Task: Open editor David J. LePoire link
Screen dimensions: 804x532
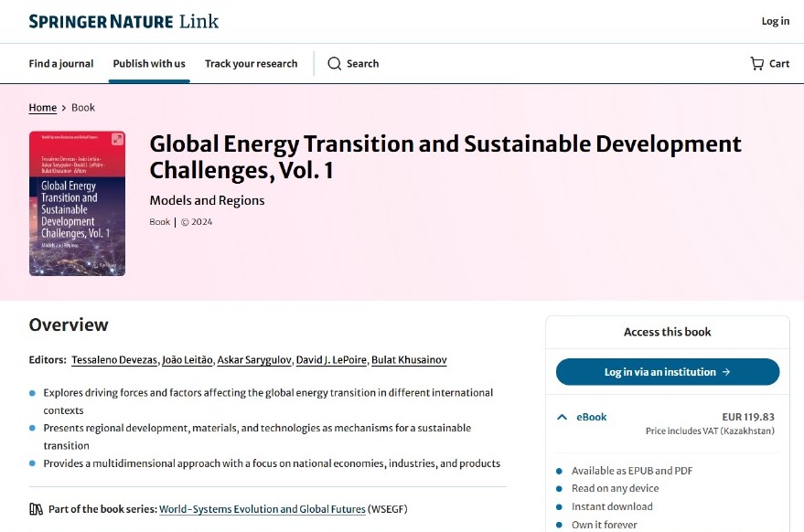Action: pos(330,360)
